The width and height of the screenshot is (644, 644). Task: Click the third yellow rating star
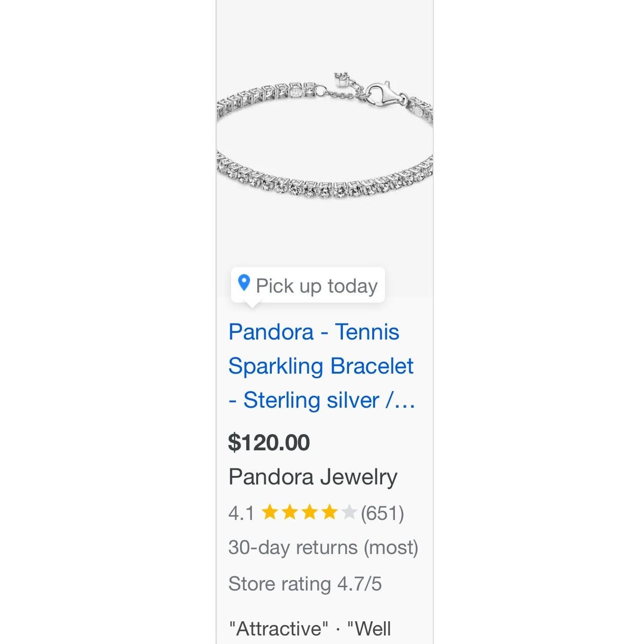[x=309, y=512]
